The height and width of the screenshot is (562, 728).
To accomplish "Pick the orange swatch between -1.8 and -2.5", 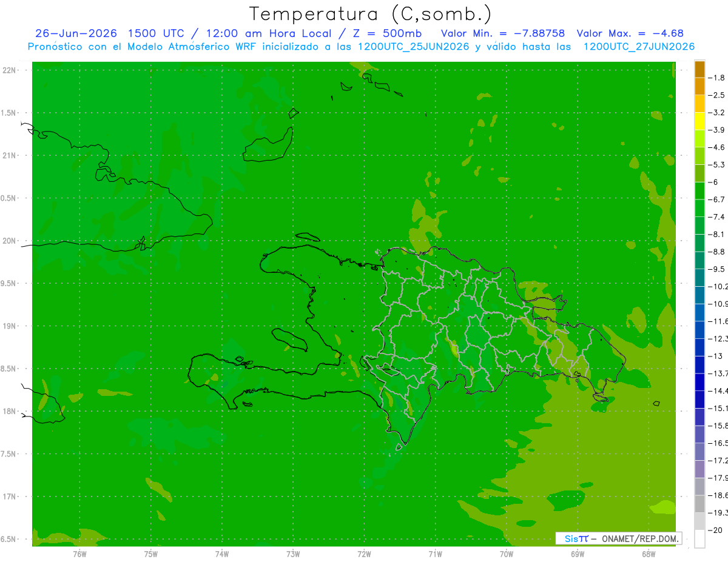I will (699, 86).
